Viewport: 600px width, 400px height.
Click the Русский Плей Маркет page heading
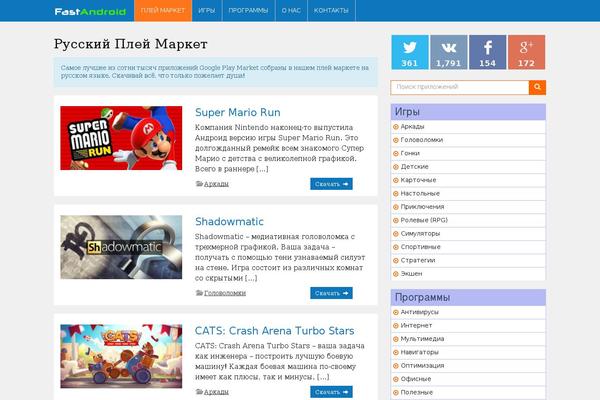(x=130, y=44)
